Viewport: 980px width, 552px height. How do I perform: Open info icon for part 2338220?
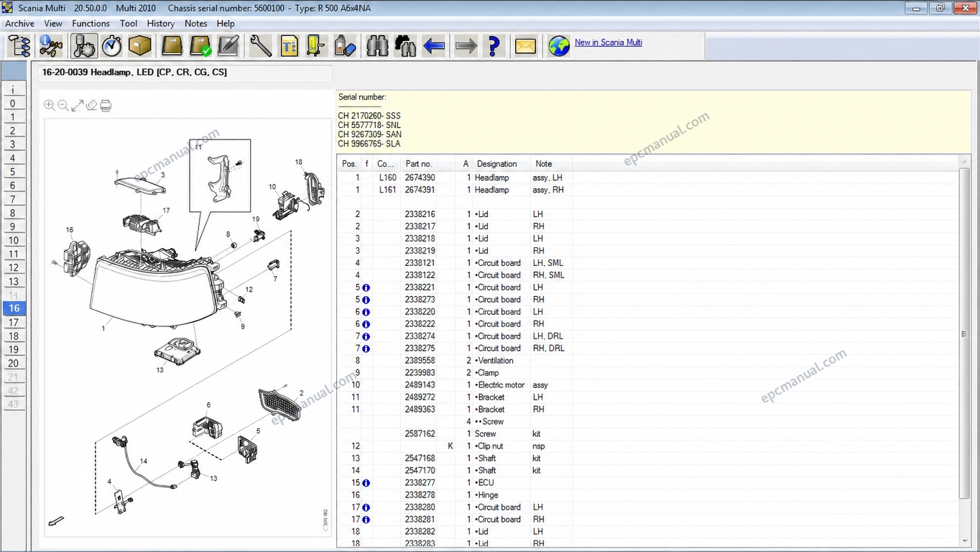pos(366,312)
